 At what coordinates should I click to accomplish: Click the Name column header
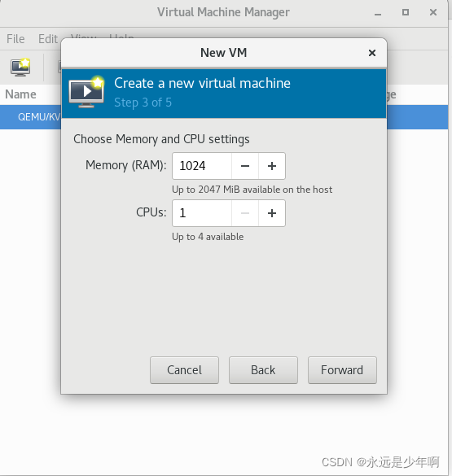pyautogui.click(x=20, y=94)
